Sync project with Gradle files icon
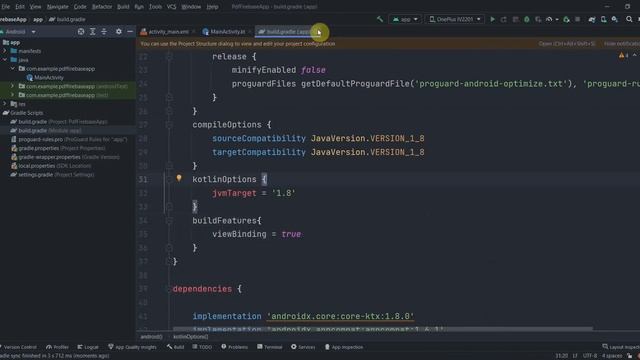This screenshot has width=640, height=360. point(592,19)
